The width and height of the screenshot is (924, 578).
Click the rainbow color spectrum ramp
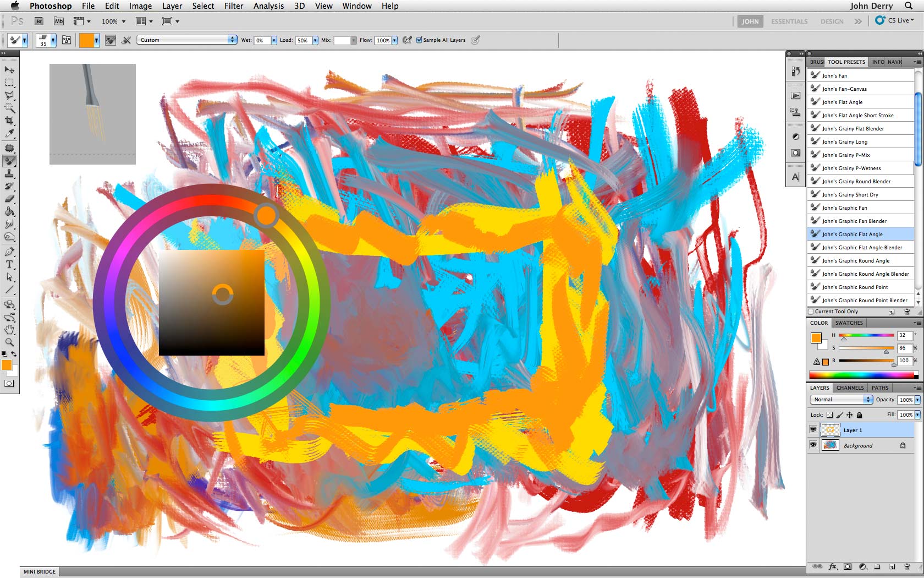[861, 375]
